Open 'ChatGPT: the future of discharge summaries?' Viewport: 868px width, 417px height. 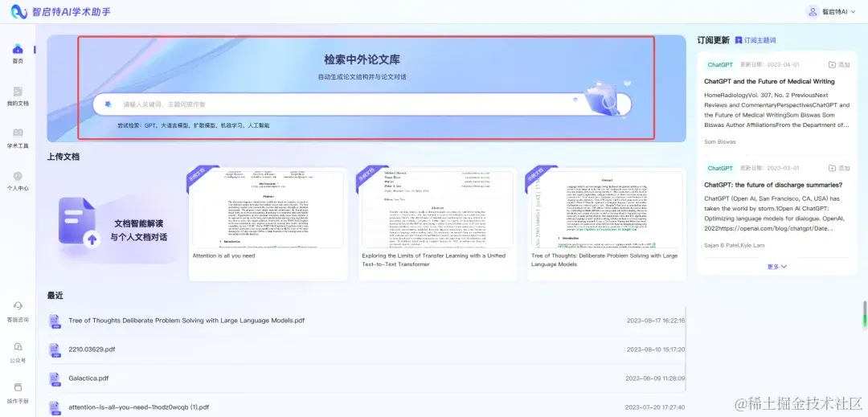click(x=773, y=185)
